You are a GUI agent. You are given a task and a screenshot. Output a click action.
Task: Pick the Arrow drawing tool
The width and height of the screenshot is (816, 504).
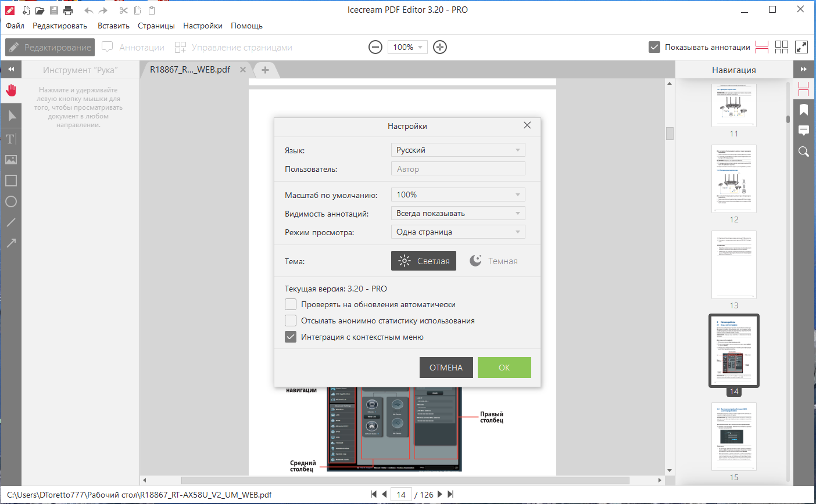[x=11, y=243]
